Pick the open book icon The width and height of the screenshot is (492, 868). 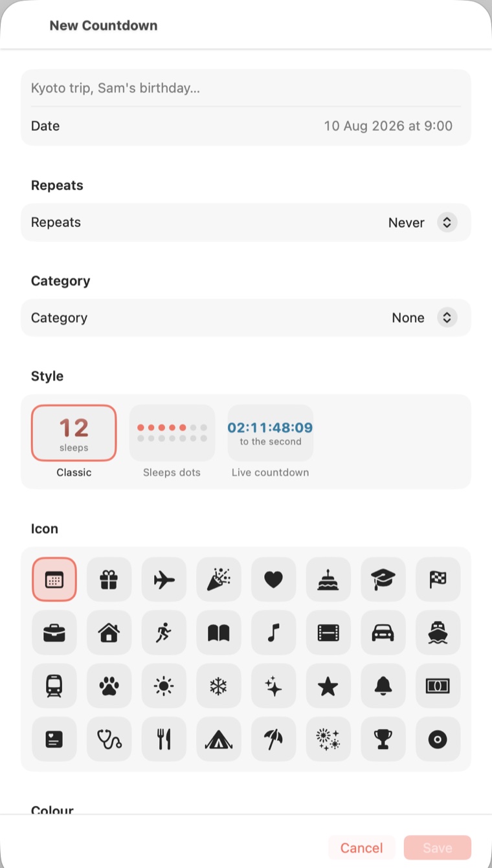219,633
